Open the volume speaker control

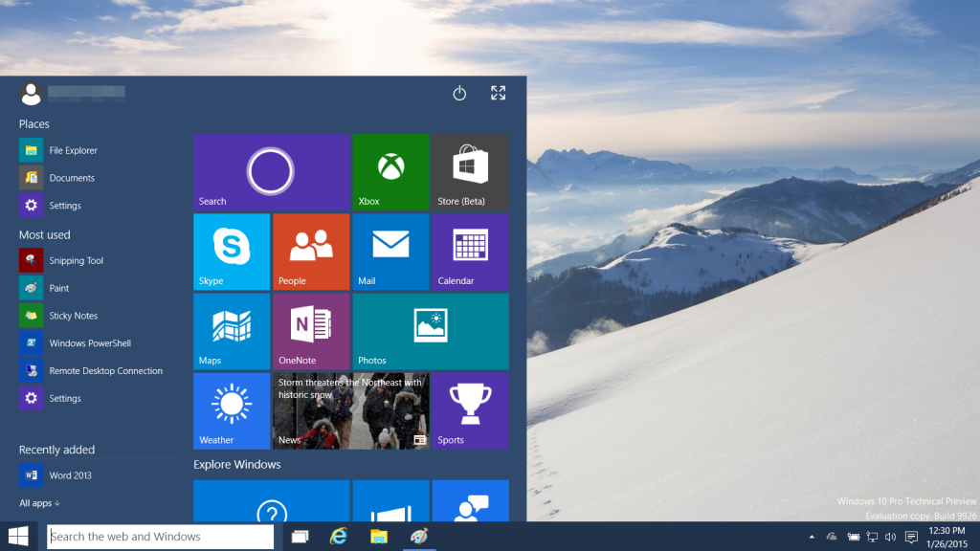pos(890,537)
